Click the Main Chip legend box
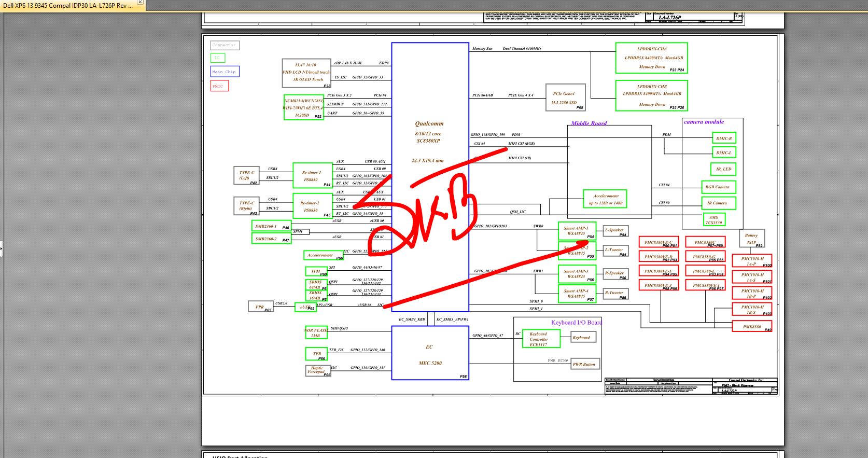This screenshot has width=868, height=458. tap(225, 72)
